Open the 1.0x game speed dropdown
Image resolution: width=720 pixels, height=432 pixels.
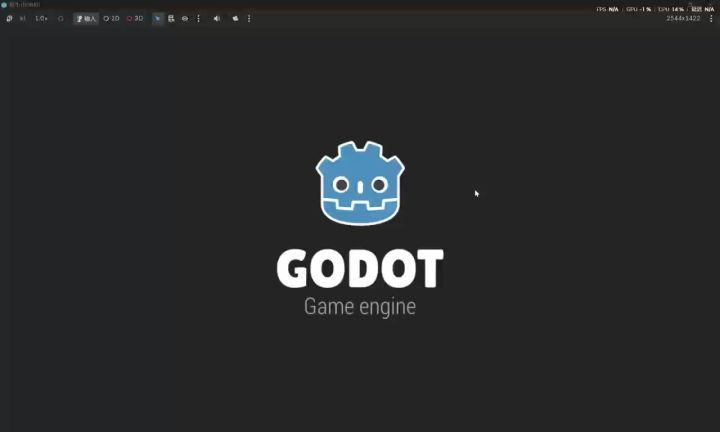point(41,18)
